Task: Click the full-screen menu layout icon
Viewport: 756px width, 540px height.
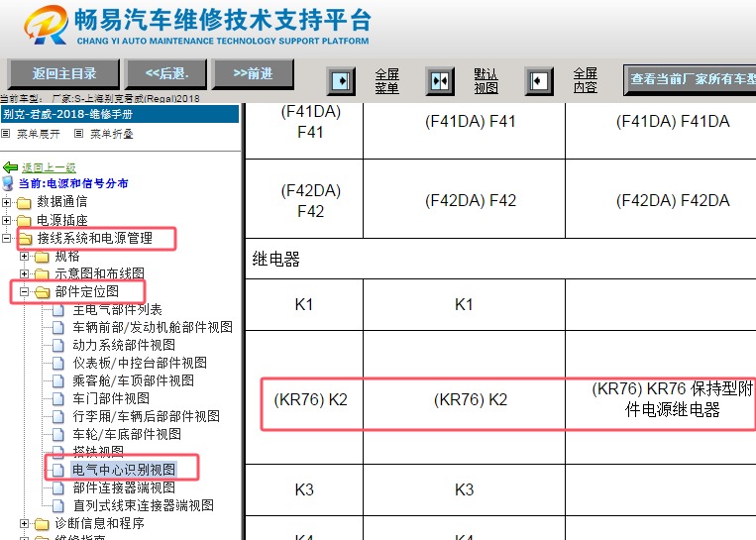Action: [x=341, y=81]
